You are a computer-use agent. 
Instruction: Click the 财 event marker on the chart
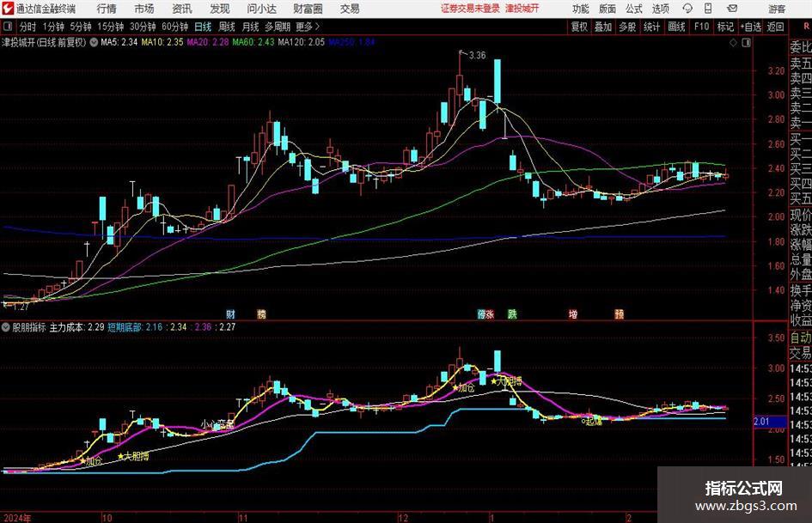pyautogui.click(x=230, y=313)
